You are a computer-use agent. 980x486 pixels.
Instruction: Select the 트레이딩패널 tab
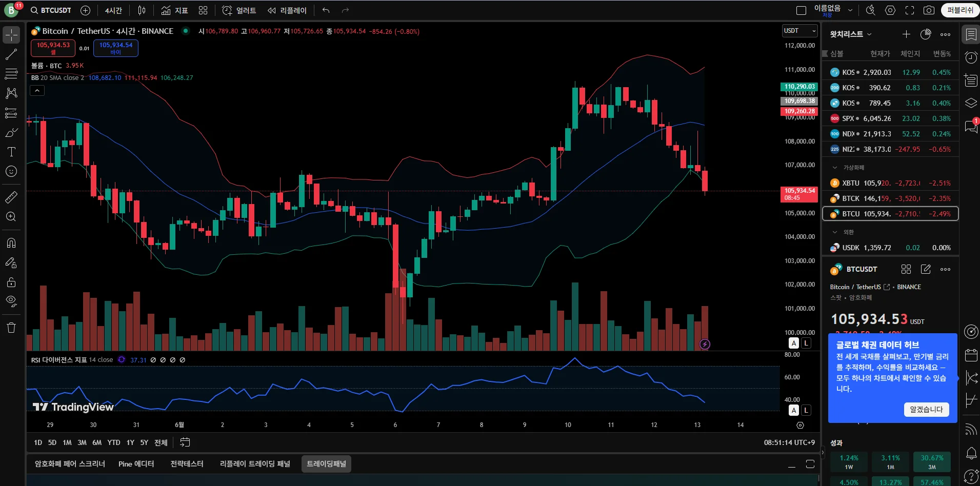326,464
